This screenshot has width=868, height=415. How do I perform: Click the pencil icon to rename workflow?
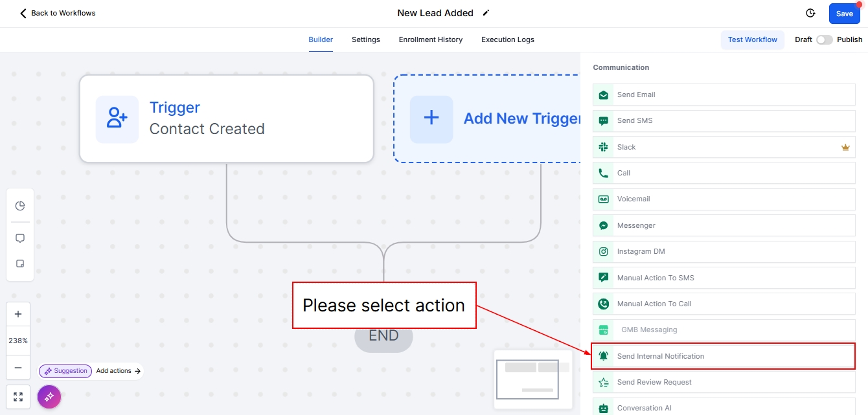[x=486, y=13]
